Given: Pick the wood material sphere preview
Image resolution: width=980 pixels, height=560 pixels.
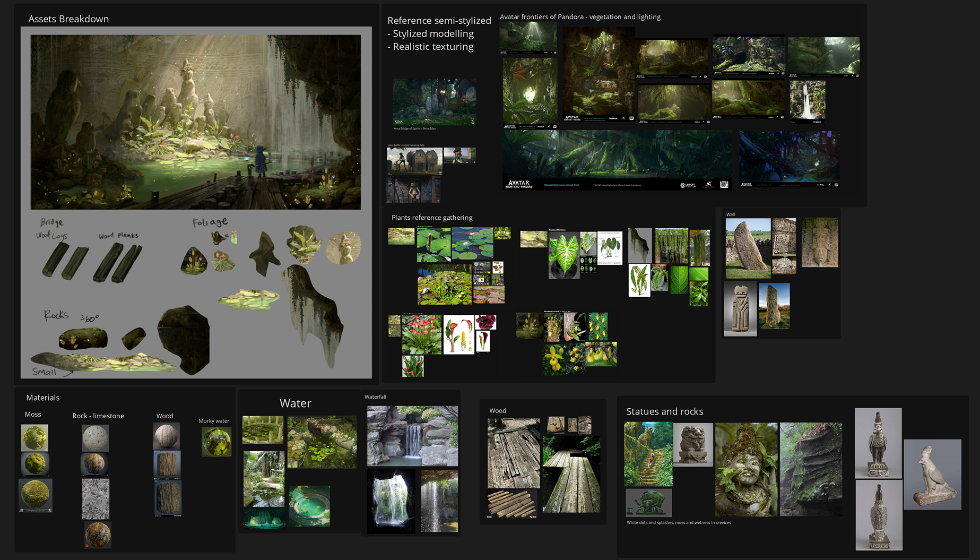Looking at the screenshot, I should (x=167, y=436).
